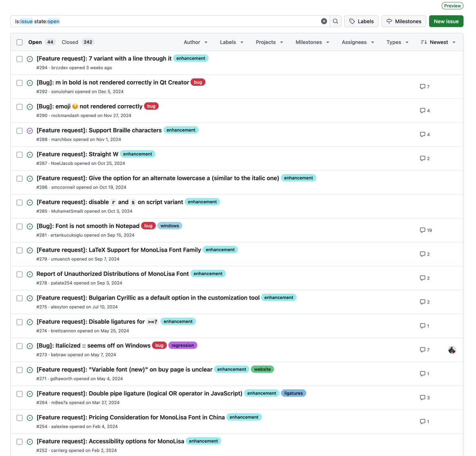
Task: Switch to the Closed issues tab
Action: 70,42
